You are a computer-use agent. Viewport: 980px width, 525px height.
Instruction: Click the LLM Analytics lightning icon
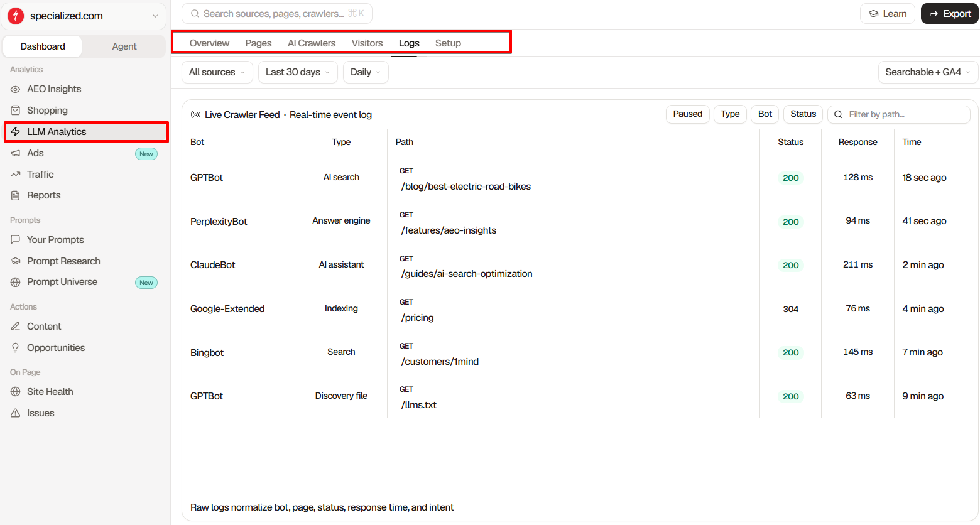pos(16,132)
